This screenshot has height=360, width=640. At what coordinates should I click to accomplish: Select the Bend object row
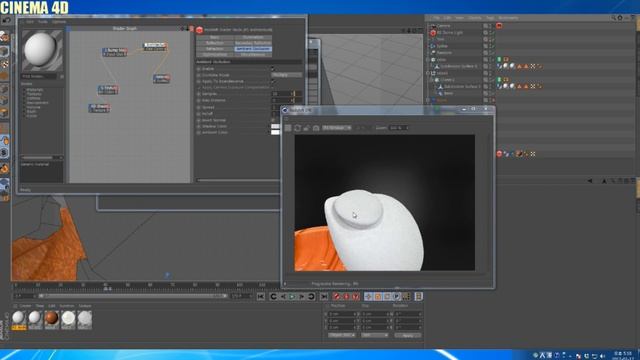(448, 93)
